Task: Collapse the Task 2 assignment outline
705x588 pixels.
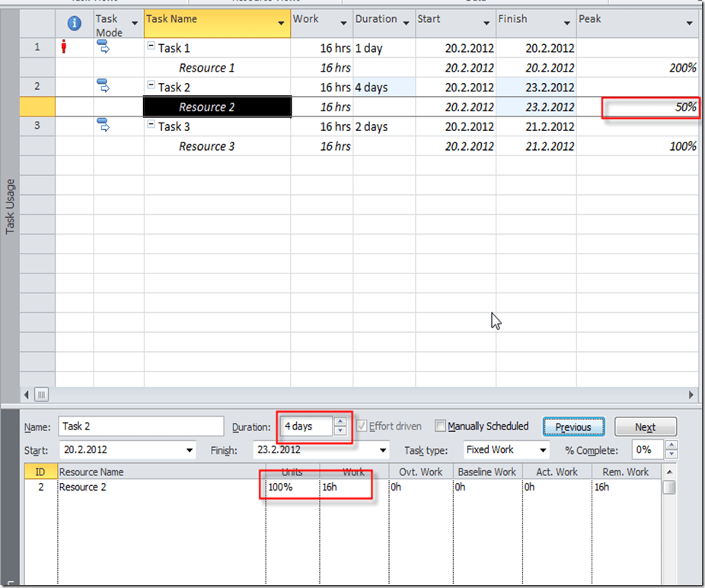Action: [151, 86]
